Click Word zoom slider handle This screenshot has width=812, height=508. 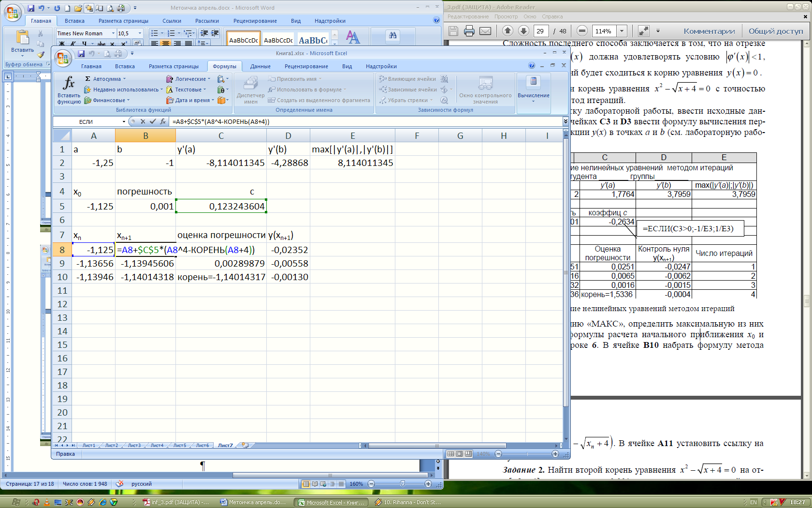403,484
